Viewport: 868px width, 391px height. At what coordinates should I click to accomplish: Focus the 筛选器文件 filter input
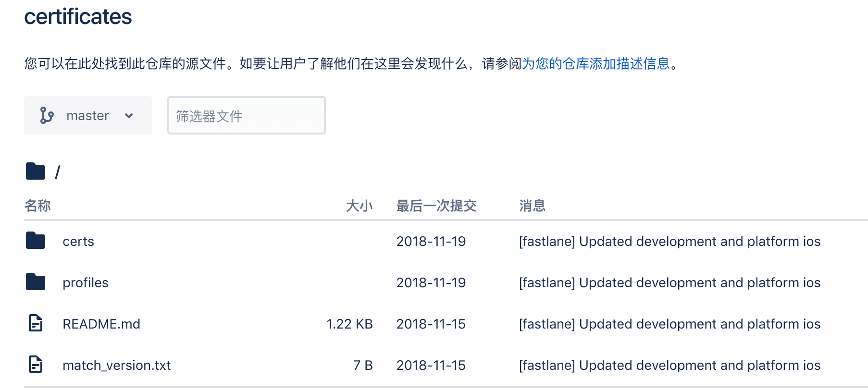point(247,115)
